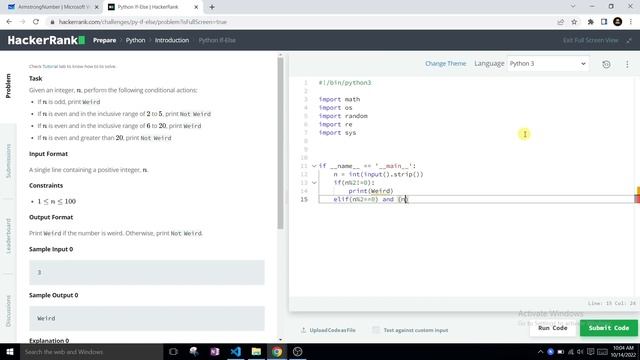Open a new browser tab
Image resolution: width=640 pixels, height=360 pixels.
point(212,7)
